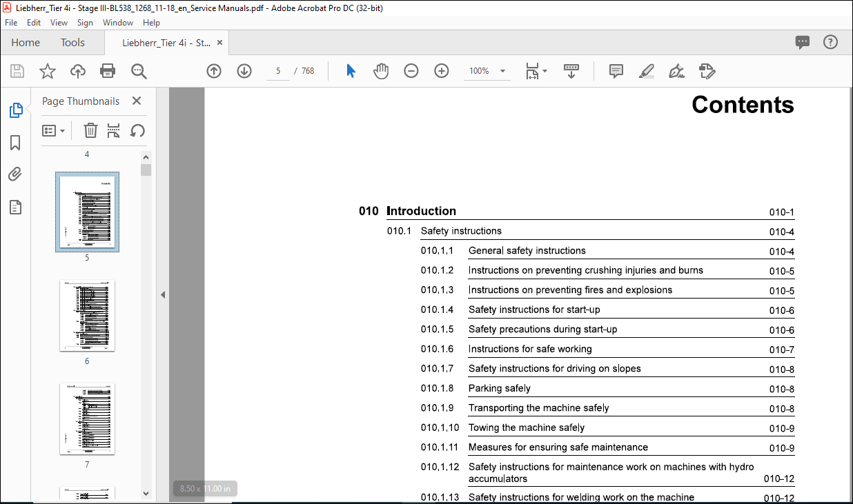Viewport: 853px width, 504px height.
Task: Click Transporting the machine safely entry
Action: (539, 408)
